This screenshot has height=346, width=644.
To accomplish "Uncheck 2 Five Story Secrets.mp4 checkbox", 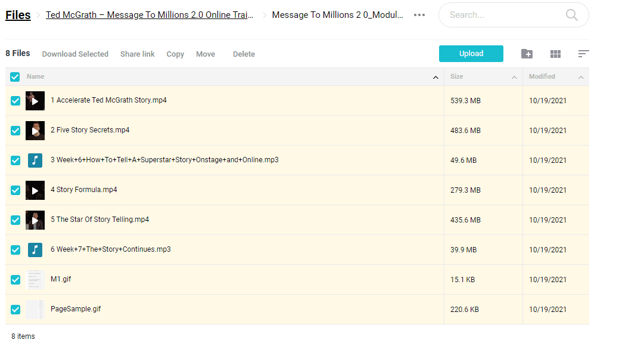I will [15, 131].
